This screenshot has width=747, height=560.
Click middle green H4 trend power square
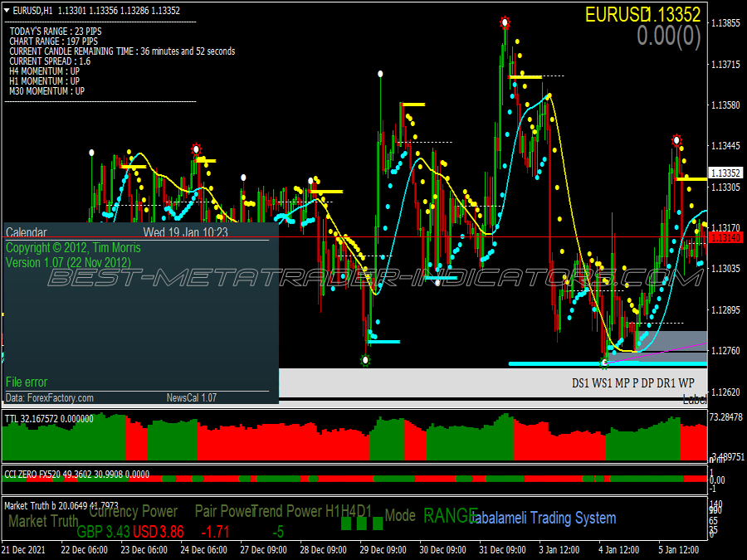pyautogui.click(x=362, y=523)
